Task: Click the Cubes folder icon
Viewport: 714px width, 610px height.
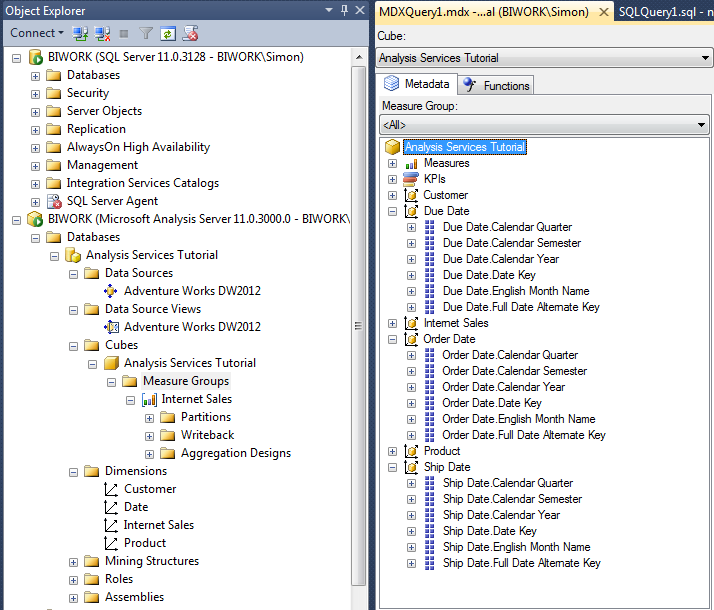Action: point(92,345)
